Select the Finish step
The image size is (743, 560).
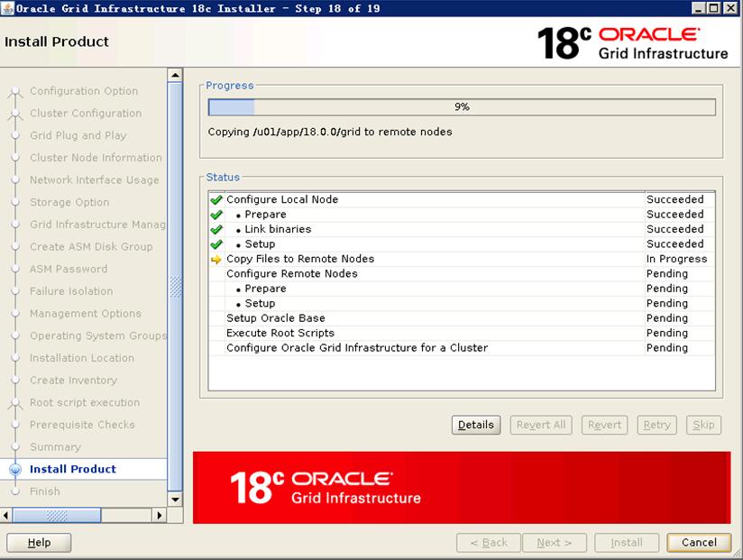(44, 491)
